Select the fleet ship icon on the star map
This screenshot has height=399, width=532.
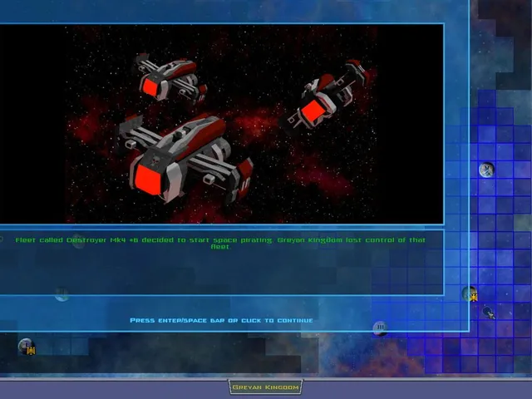(x=490, y=313)
